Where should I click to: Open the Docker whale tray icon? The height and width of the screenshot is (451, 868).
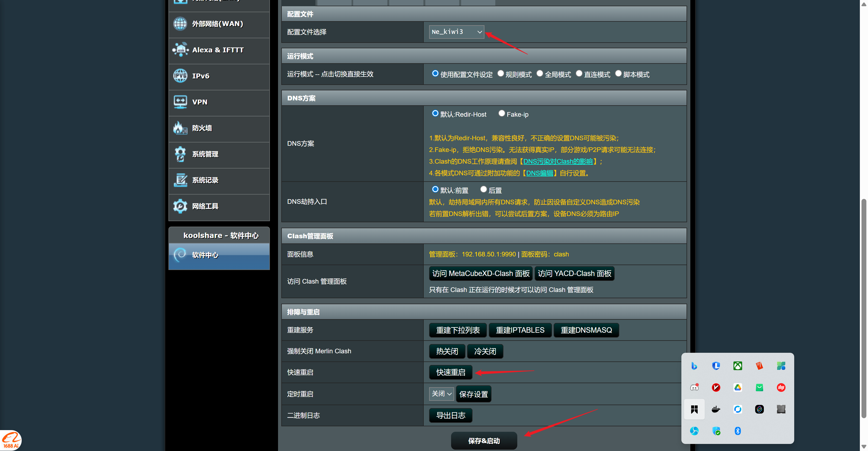(716, 409)
